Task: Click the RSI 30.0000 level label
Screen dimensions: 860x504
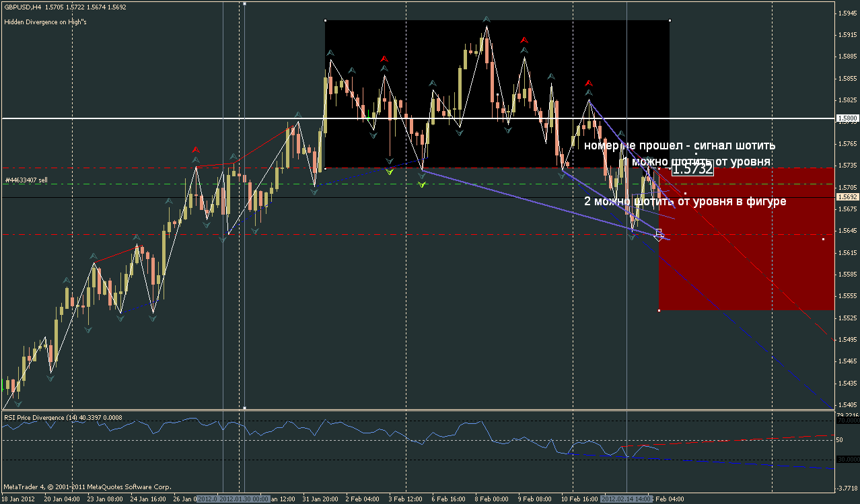Action: coord(847,459)
